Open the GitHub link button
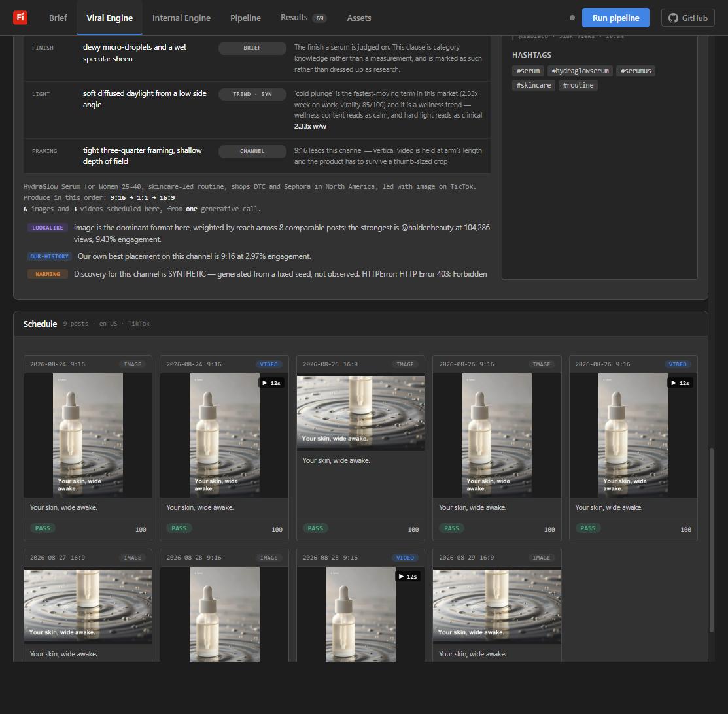 pyautogui.click(x=687, y=18)
